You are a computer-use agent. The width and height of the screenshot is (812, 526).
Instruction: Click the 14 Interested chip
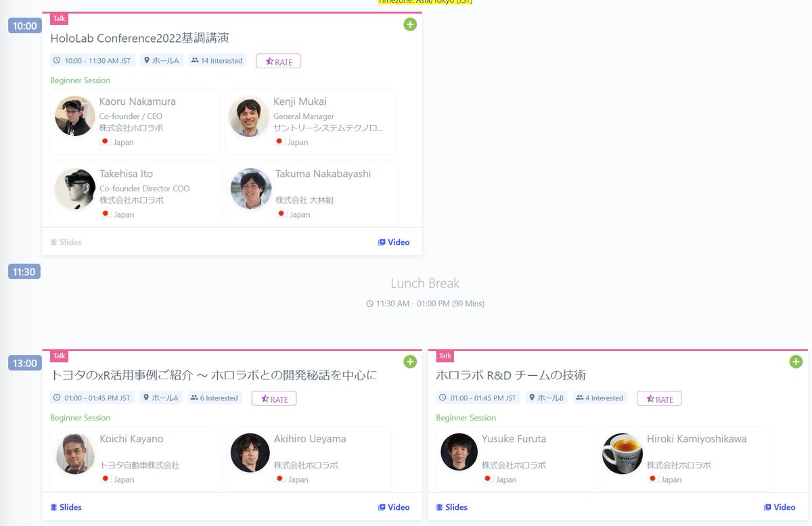point(218,60)
